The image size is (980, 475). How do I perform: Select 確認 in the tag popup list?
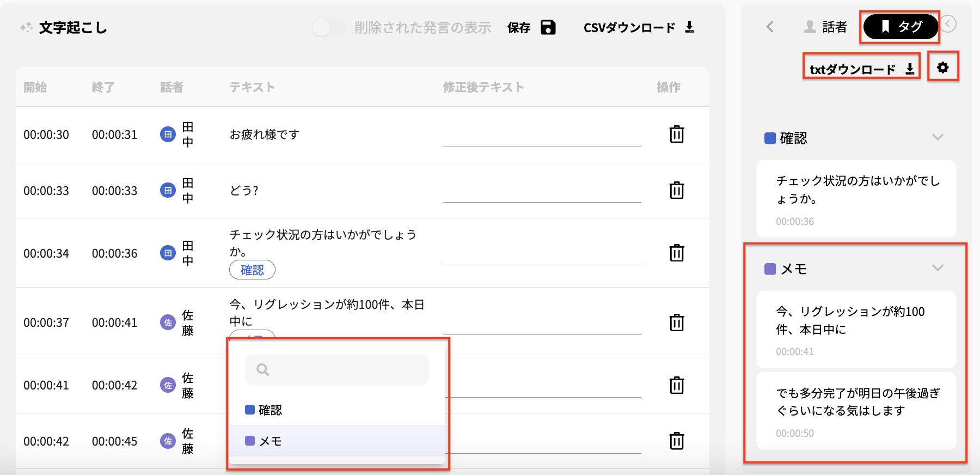tap(337, 410)
